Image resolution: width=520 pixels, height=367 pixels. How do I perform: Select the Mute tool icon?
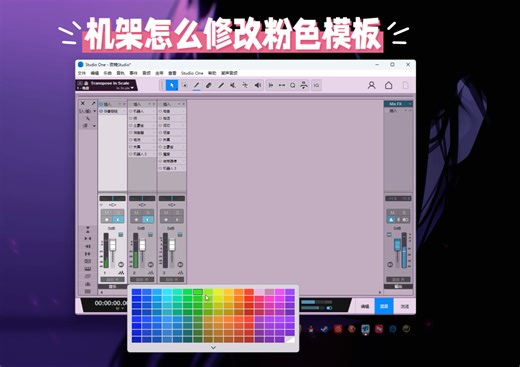tap(233, 85)
